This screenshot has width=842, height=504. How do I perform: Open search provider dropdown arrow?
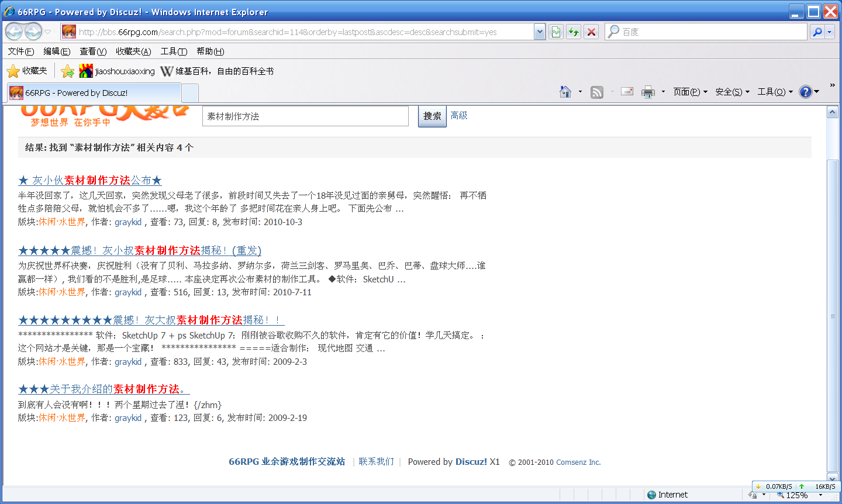point(829,32)
